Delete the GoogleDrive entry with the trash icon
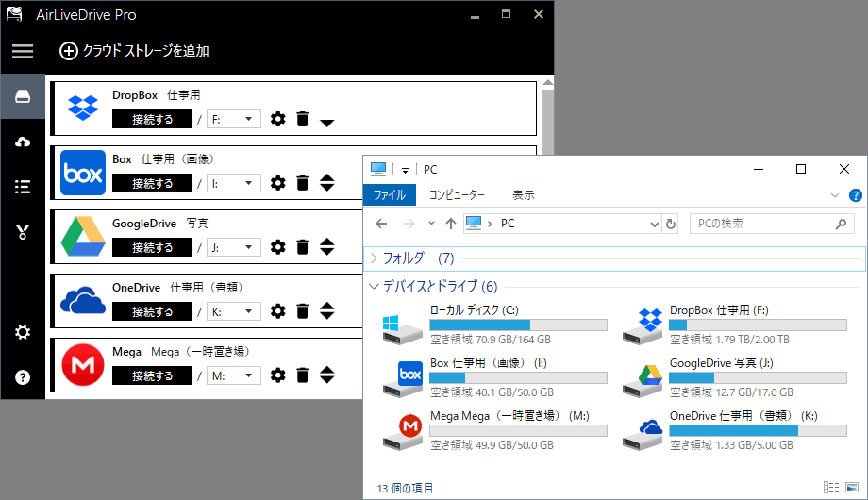The height and width of the screenshot is (500, 868). (302, 247)
